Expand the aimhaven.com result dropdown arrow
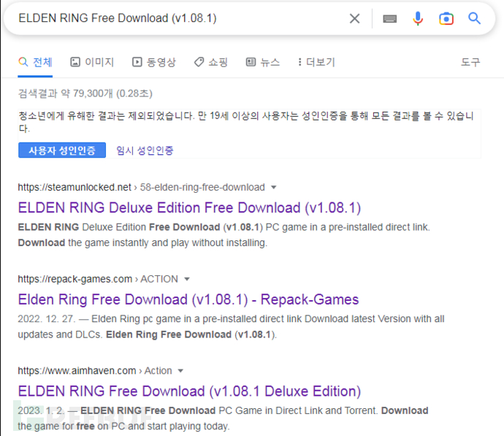This screenshot has width=504, height=436. 180,371
